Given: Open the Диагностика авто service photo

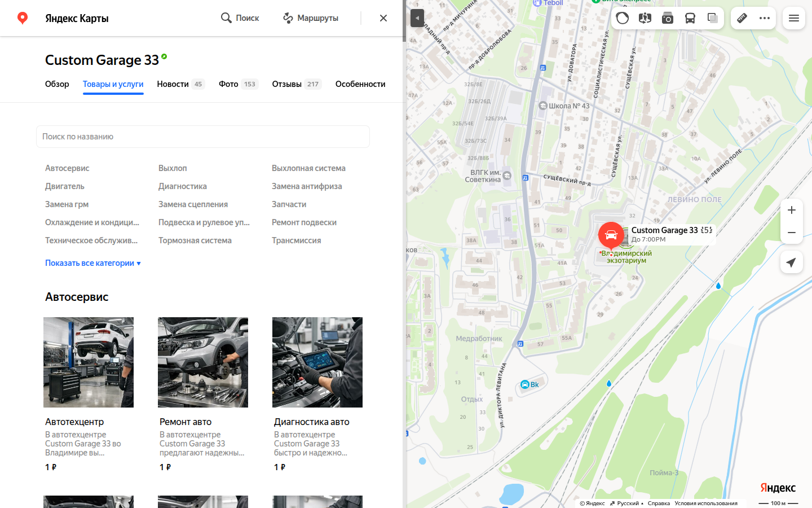Looking at the screenshot, I should [x=317, y=362].
